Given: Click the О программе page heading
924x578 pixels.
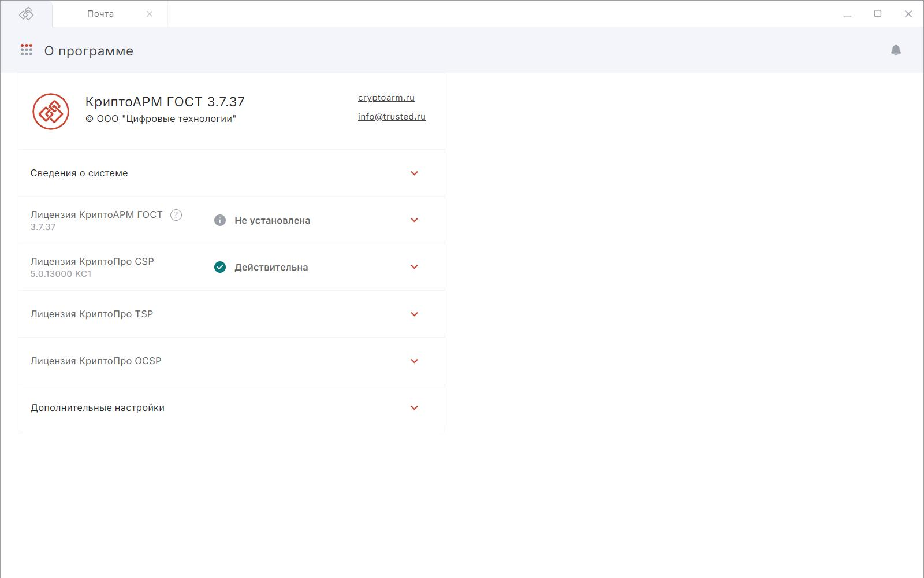Looking at the screenshot, I should point(89,51).
